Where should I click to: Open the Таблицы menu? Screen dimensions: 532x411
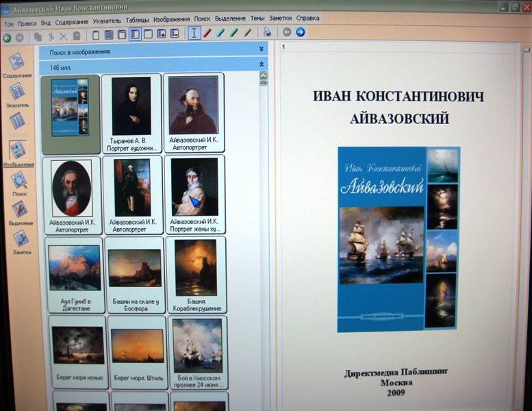point(138,20)
